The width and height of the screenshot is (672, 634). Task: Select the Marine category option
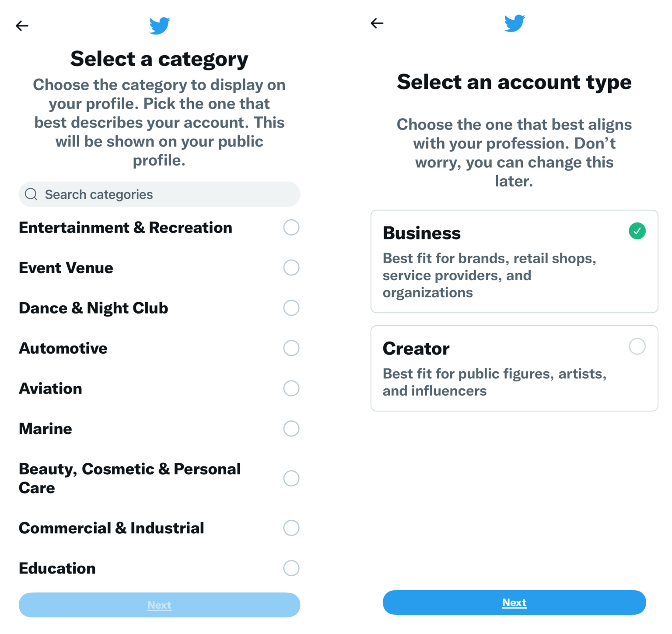[x=291, y=429]
